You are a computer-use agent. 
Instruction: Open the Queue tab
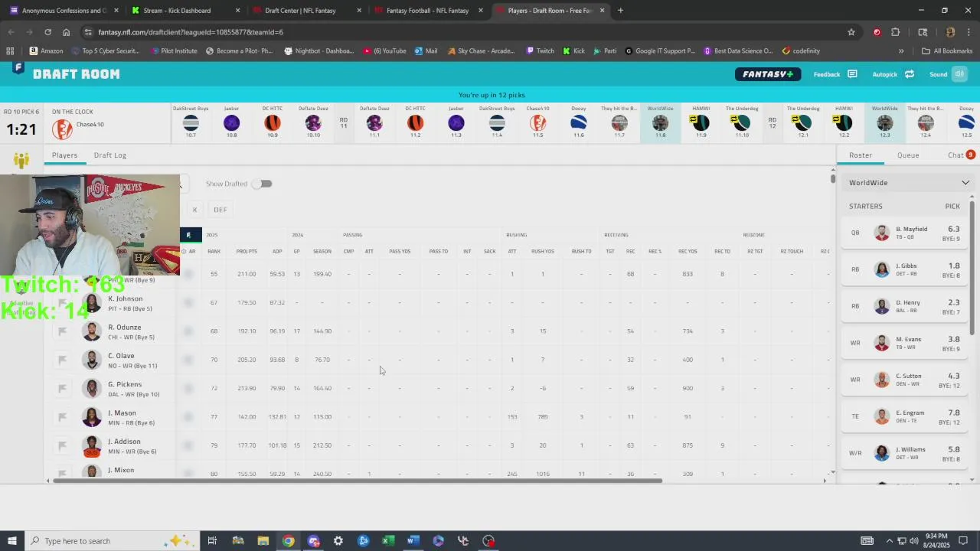pos(908,155)
